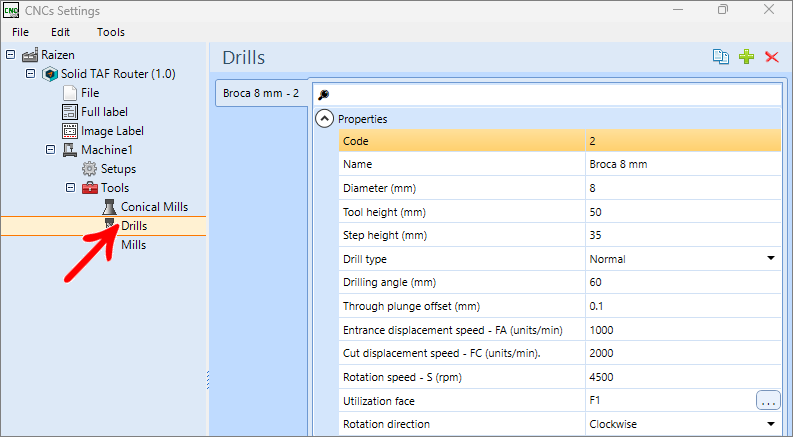Select Image Label tree item
The width and height of the screenshot is (793, 437).
click(x=112, y=131)
